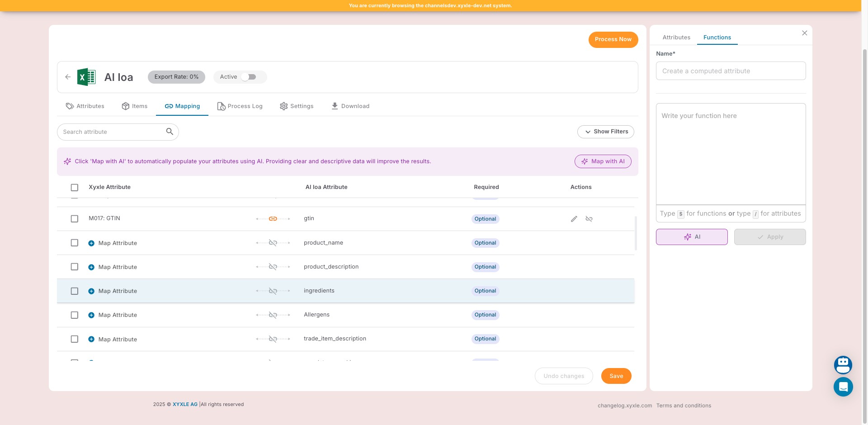
Task: Switch to Attributes tab in side panel
Action: click(676, 38)
